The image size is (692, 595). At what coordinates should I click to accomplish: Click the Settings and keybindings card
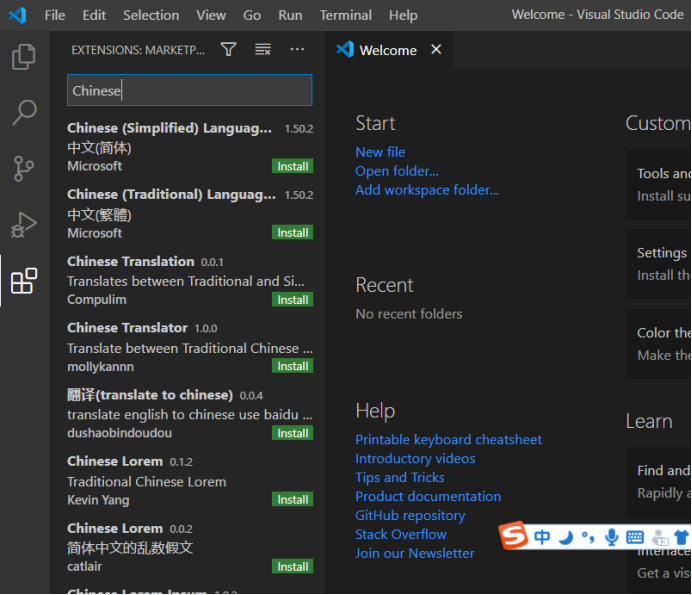tap(659, 264)
